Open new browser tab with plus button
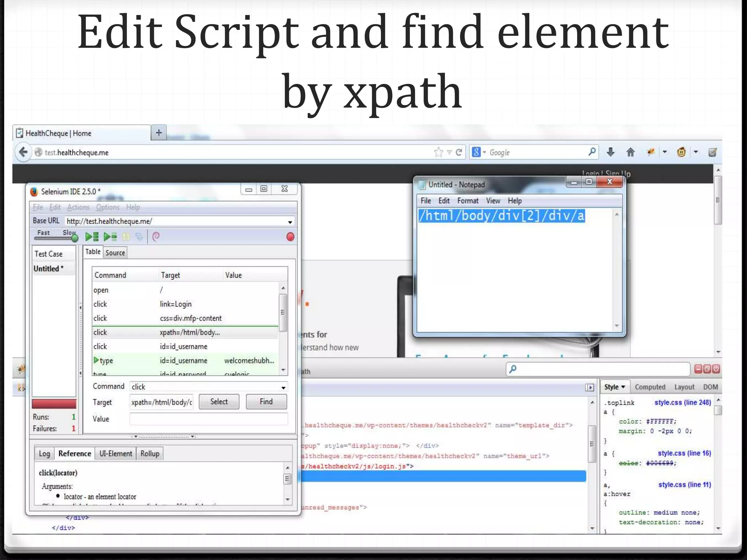The height and width of the screenshot is (560, 747). pos(159,133)
